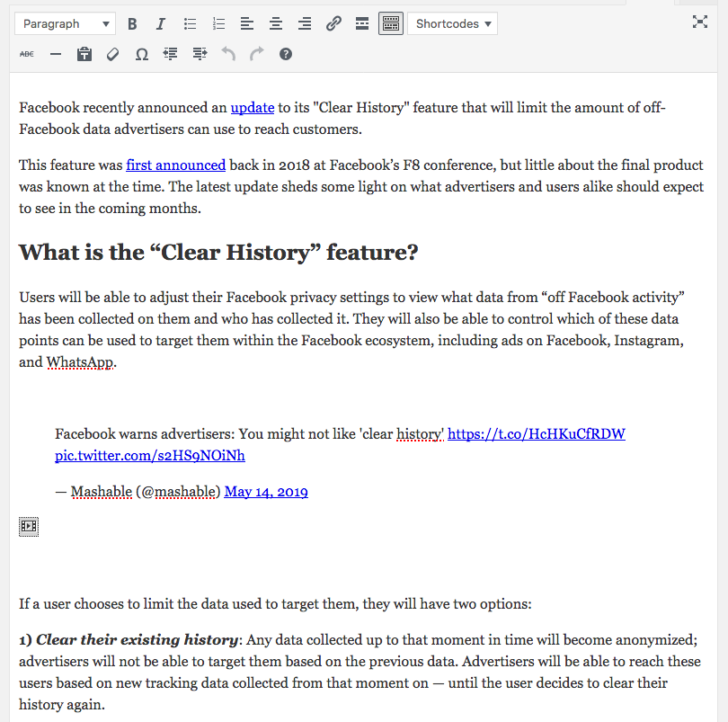Image resolution: width=728 pixels, height=722 pixels.
Task: Align text left
Action: 247,23
